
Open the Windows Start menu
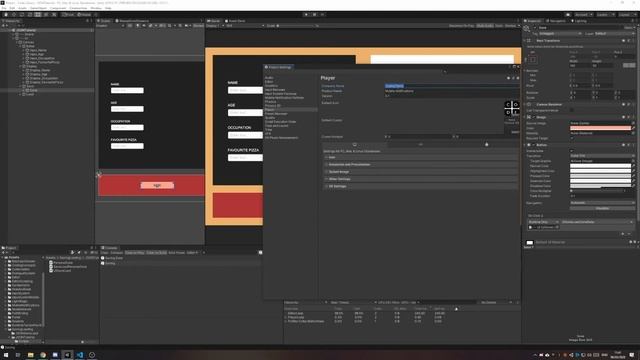[6, 355]
